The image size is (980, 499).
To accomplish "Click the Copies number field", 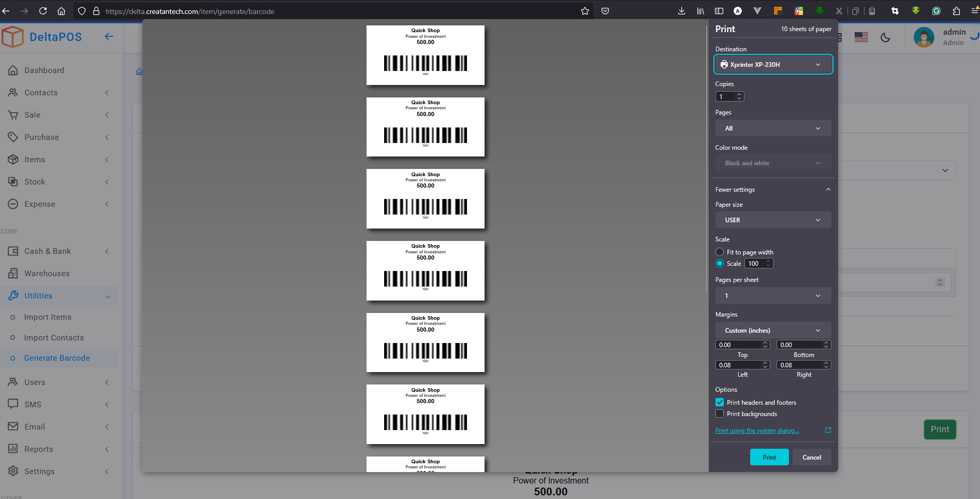I will 729,96.
